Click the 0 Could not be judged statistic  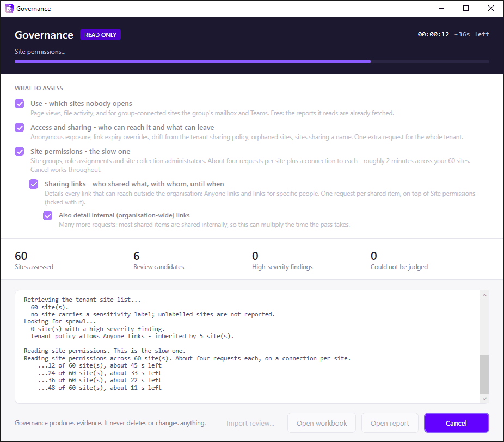tap(399, 260)
